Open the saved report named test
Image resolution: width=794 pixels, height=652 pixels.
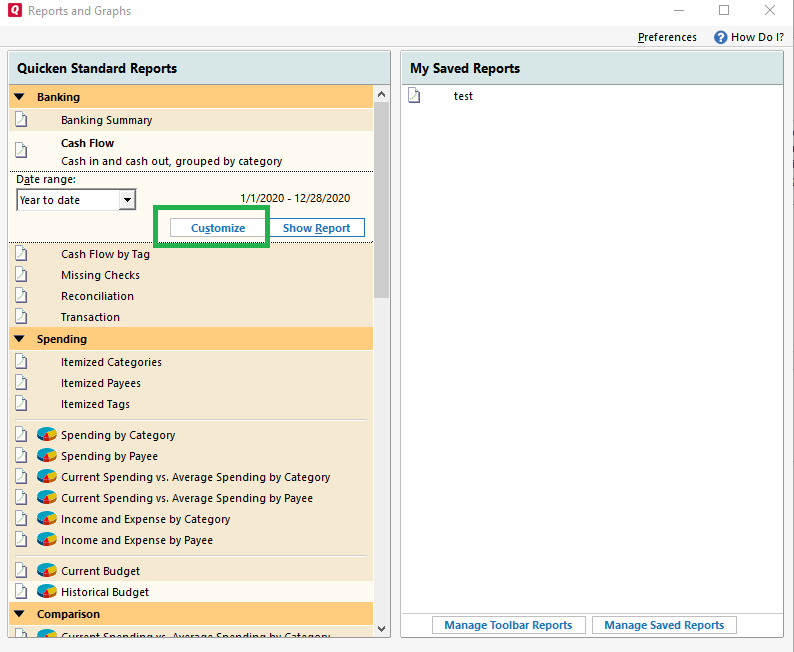(463, 96)
